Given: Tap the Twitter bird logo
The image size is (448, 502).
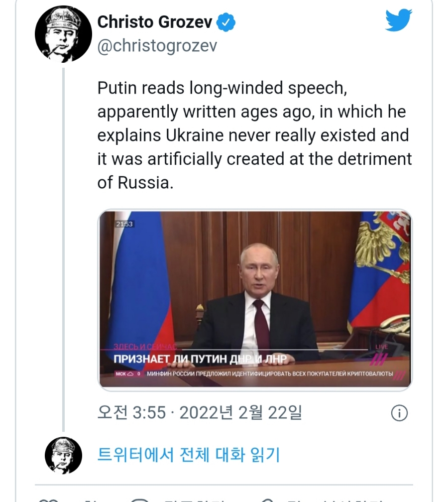Looking at the screenshot, I should tap(398, 21).
